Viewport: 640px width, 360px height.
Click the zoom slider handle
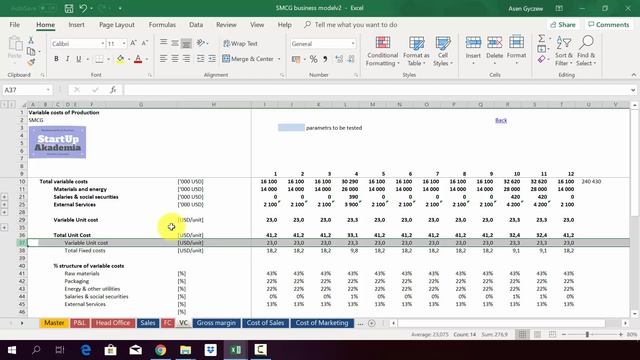[587, 334]
